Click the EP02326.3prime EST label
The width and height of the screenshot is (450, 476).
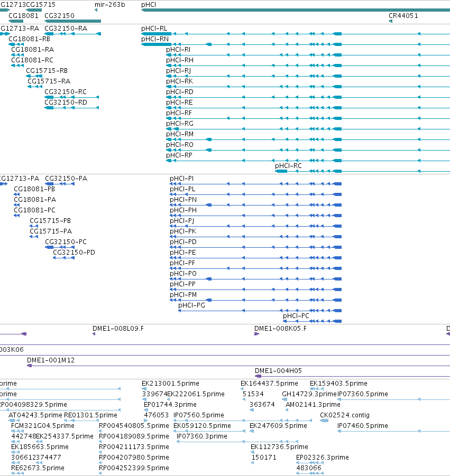click(323, 458)
